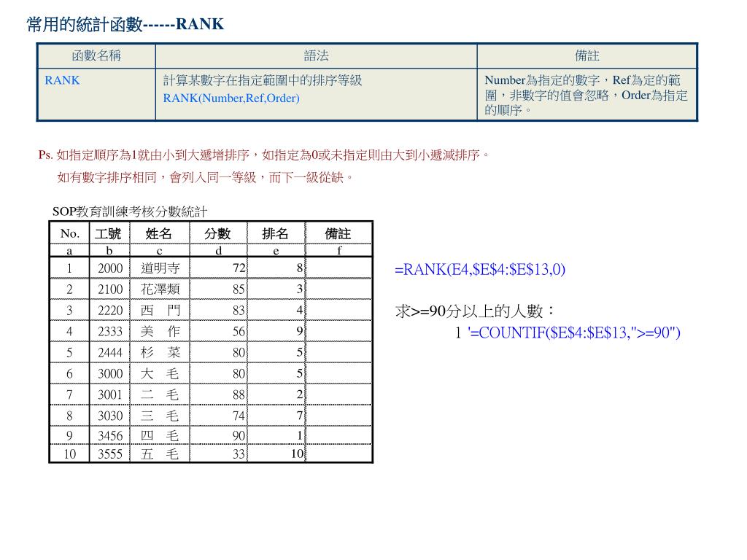Click the syntax RANK(Number,Ref,Order)
The height and width of the screenshot is (560, 747).
pyautogui.click(x=231, y=98)
